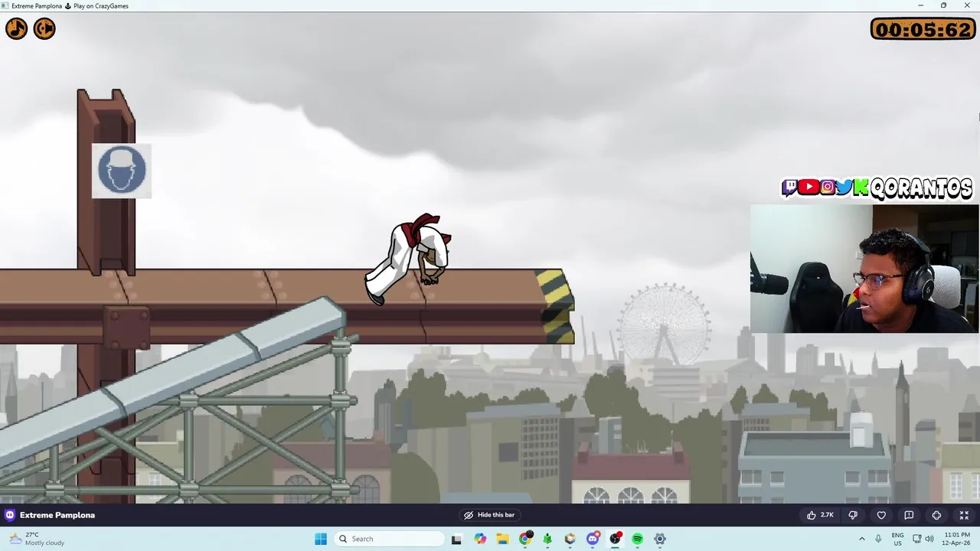
Task: Add game to favorites with heart icon
Action: coord(881,515)
